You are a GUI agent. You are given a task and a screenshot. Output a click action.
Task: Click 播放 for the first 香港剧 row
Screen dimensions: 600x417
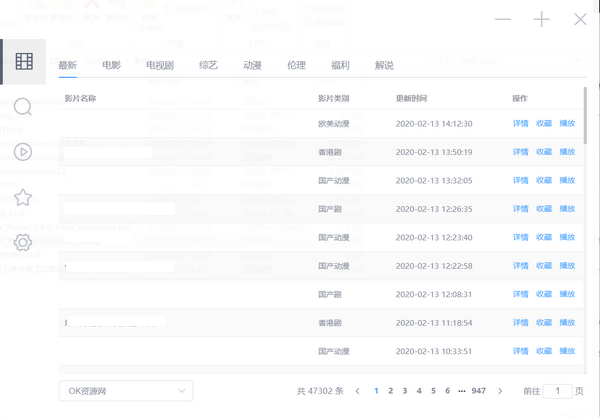coord(567,152)
